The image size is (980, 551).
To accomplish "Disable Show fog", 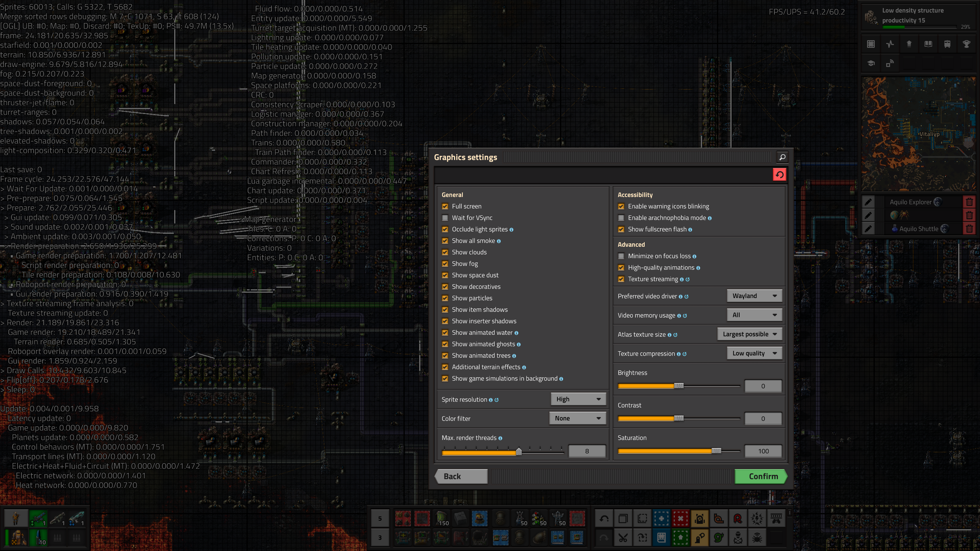I will [445, 264].
